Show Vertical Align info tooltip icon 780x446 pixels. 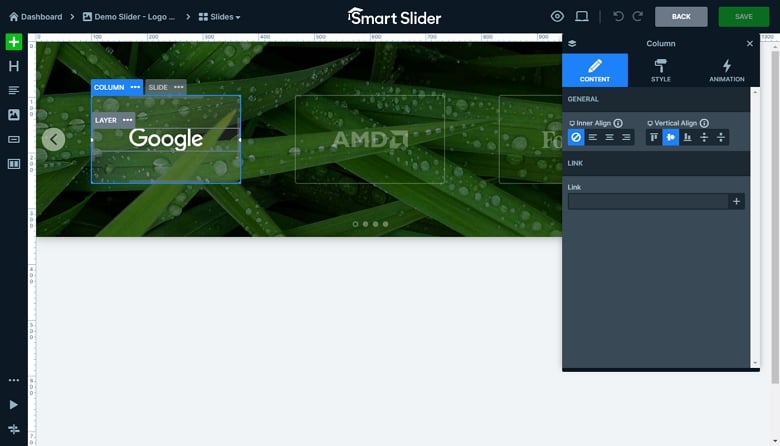(x=704, y=123)
